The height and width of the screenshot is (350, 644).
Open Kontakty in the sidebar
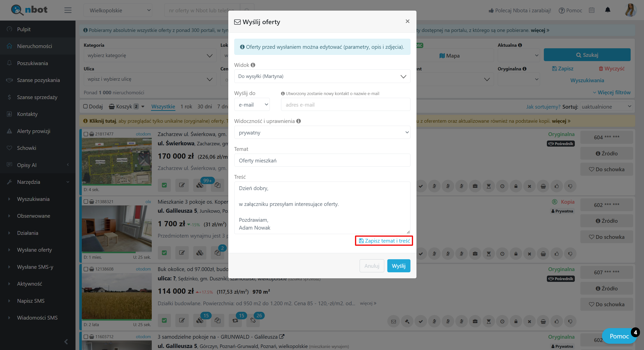27,114
